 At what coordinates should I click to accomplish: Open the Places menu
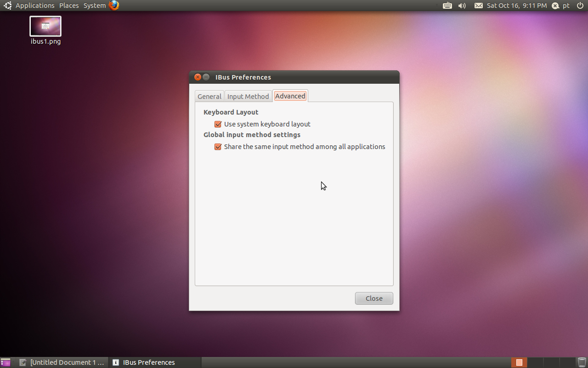[x=69, y=6]
